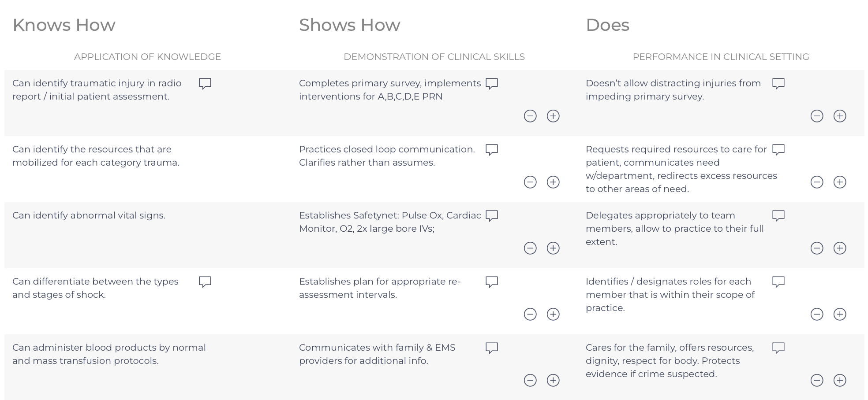Open comment for 'Doesn't allow distracting injuries' item

(x=778, y=83)
